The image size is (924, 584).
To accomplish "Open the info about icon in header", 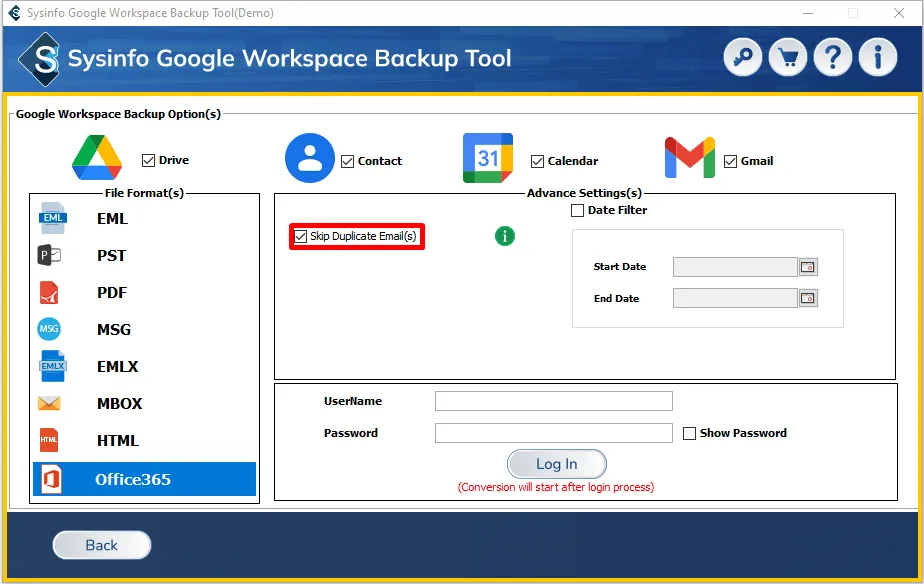I will 878,57.
